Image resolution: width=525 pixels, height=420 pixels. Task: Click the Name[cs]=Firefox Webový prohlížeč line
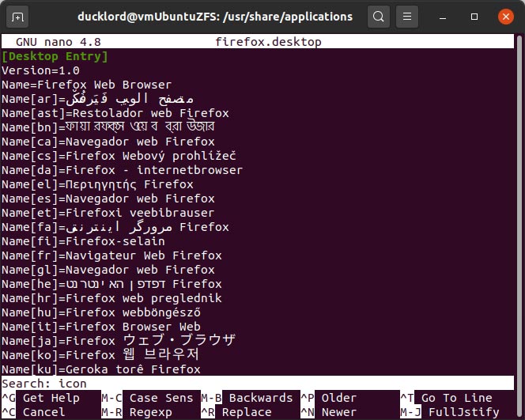point(119,156)
